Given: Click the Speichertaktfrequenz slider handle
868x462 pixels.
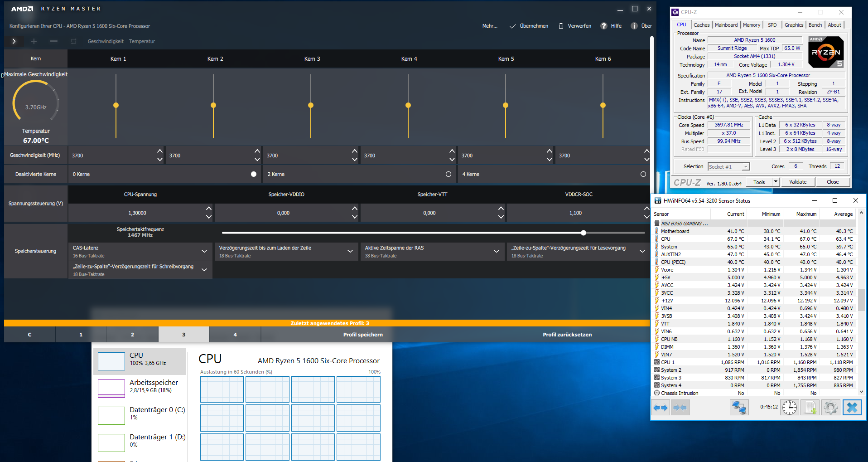Looking at the screenshot, I should [x=583, y=233].
